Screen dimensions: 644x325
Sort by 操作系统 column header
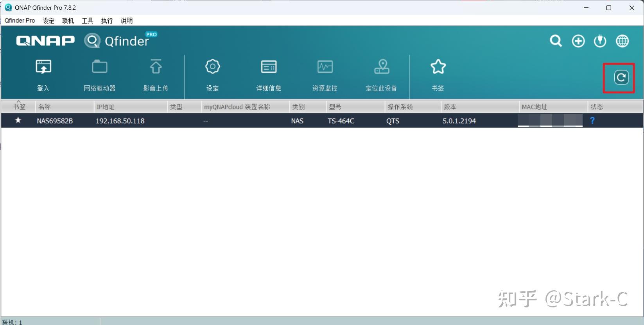[413, 107]
